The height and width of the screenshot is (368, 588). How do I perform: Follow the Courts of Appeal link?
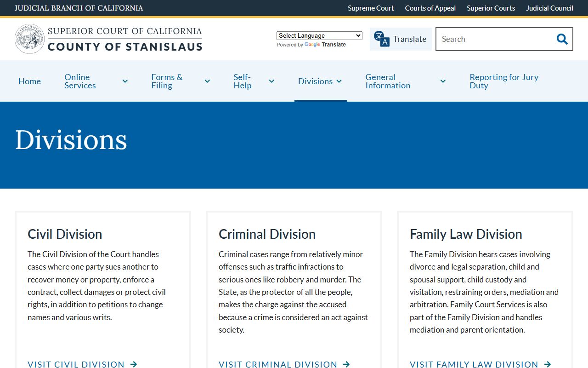click(430, 8)
